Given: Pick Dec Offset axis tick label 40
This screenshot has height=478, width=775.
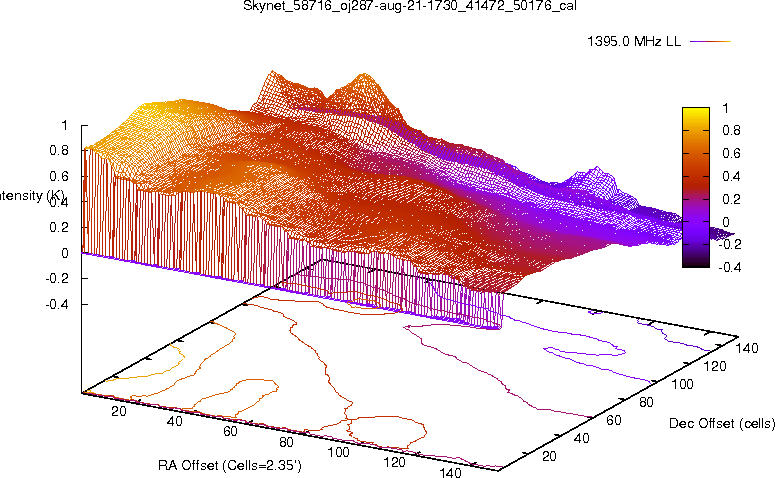Looking at the screenshot, I should coord(582,438).
